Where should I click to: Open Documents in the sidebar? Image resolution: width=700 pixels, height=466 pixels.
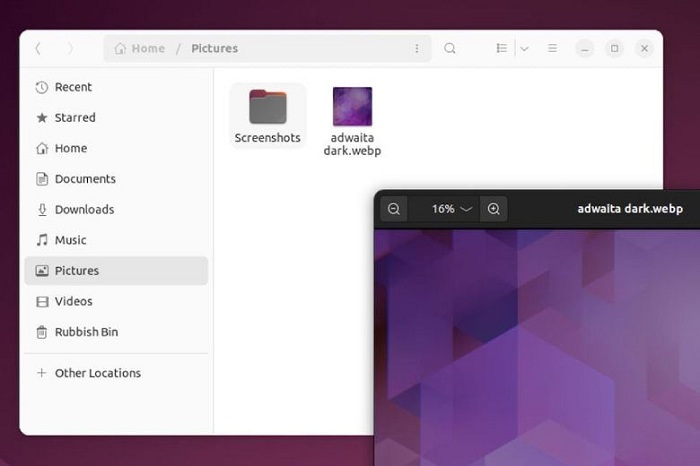[116, 179]
